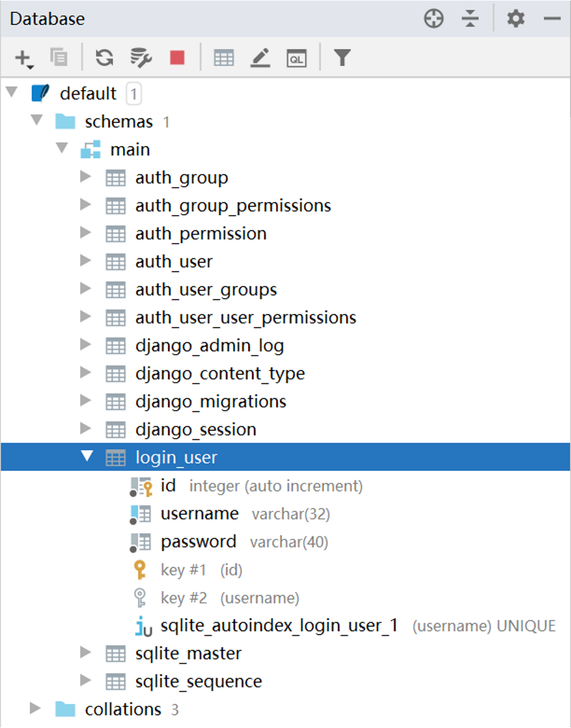Viewport: 571px width, 728px height.
Task: Filter database objects with funnel icon
Action: pos(342,57)
